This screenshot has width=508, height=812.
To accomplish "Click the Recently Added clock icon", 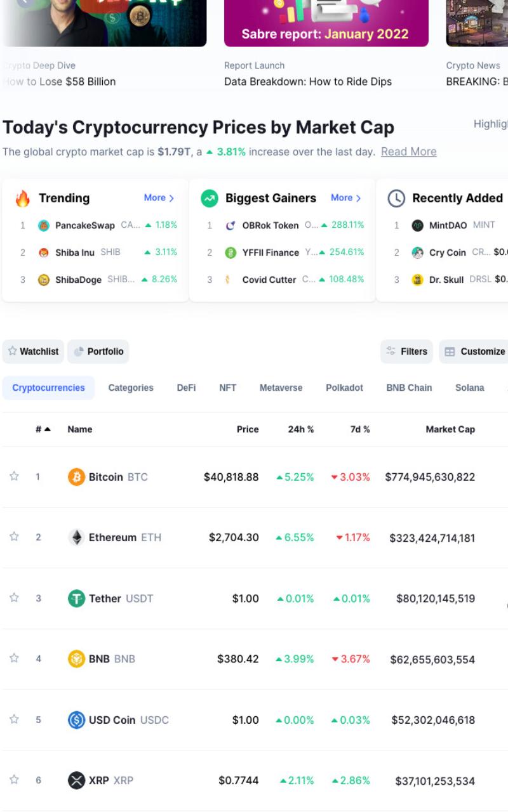I will (396, 199).
